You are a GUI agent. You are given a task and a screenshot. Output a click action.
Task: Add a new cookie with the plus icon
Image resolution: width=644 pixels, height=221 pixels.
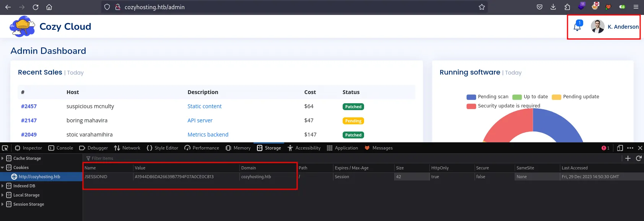coord(628,158)
